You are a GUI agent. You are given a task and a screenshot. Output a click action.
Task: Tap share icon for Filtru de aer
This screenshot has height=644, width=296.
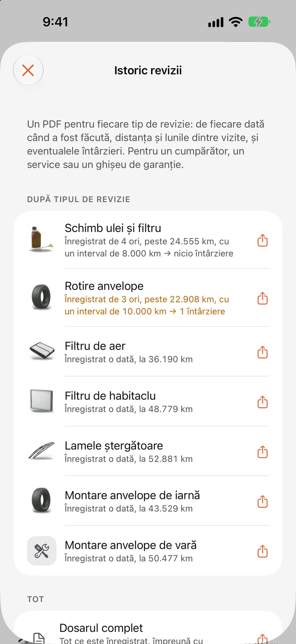[263, 352]
